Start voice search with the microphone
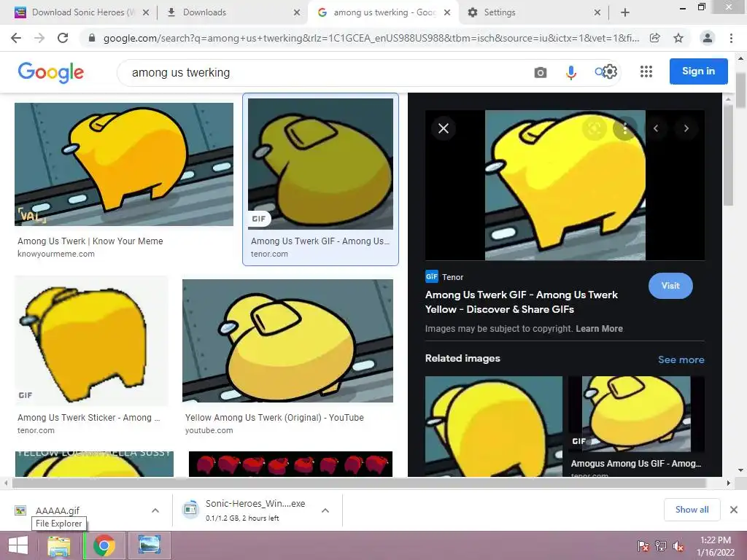This screenshot has height=560, width=747. (x=570, y=72)
